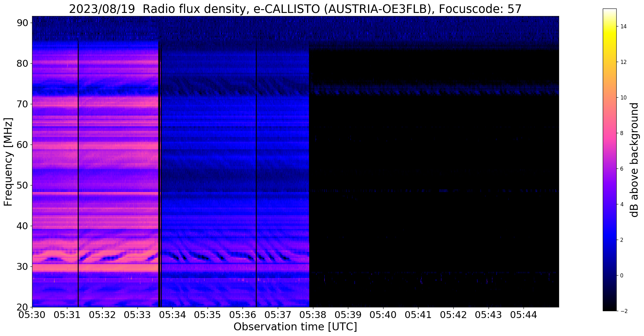Click the 05:32 time tick label
Screen dimensions: 644x336
102,315
